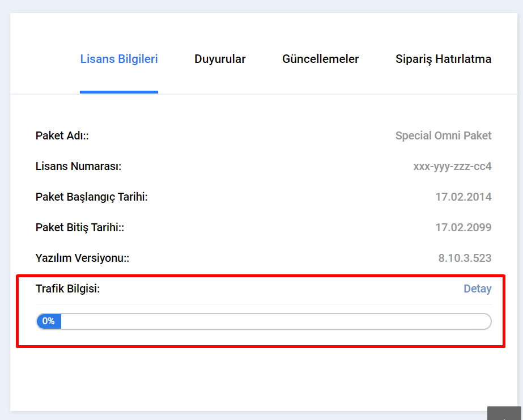The image size is (523, 420).
Task: Click the license number xxx-yyy-zzz-cc4
Action: pos(452,167)
